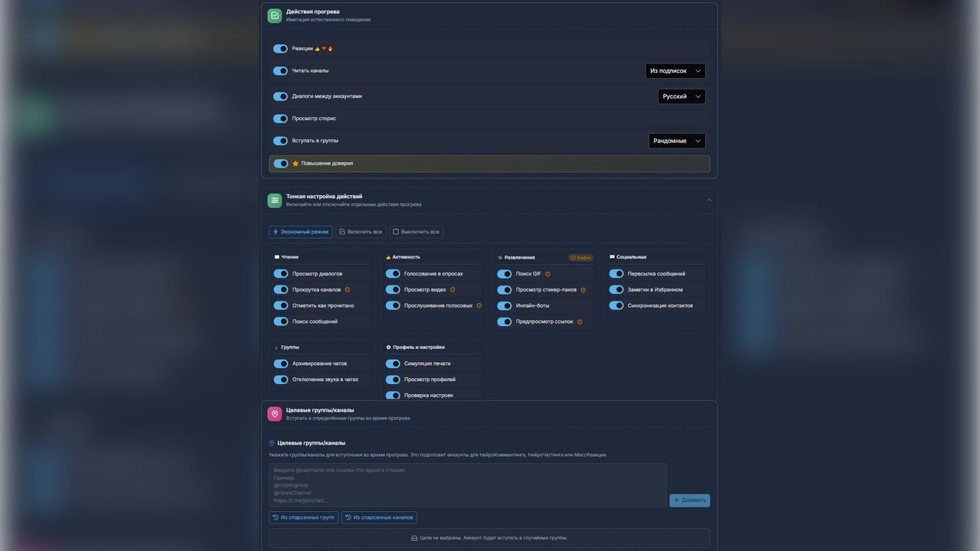Click the orange трафик badge in Развлечения
This screenshot has width=980, height=551.
[581, 258]
